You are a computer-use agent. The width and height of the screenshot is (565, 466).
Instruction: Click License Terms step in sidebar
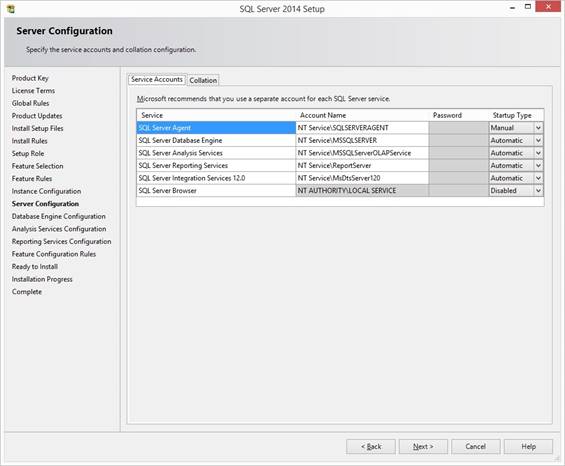pyautogui.click(x=33, y=91)
